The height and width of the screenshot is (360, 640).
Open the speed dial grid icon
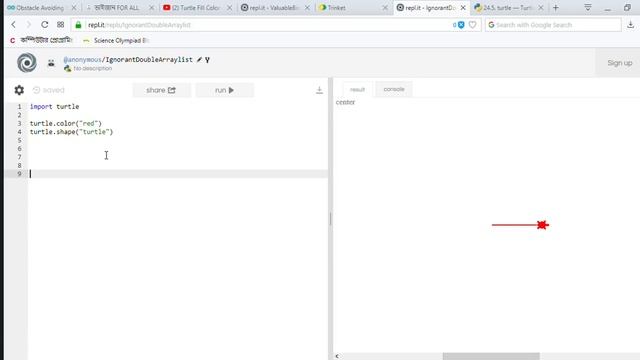coord(60,25)
